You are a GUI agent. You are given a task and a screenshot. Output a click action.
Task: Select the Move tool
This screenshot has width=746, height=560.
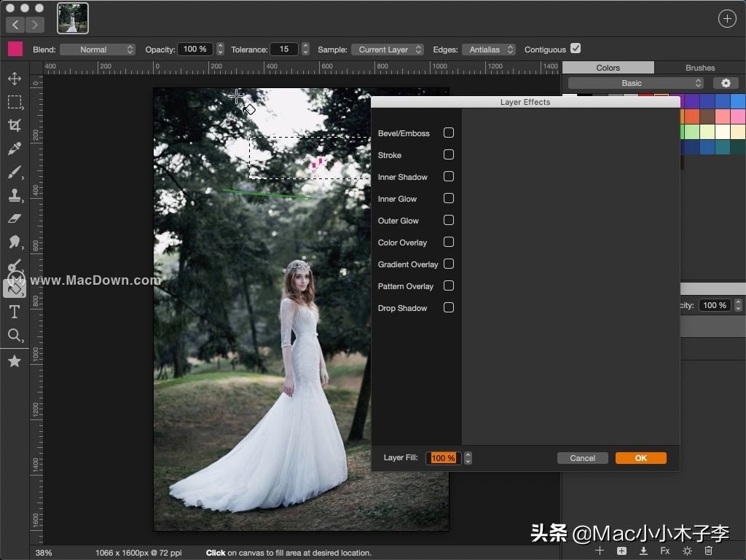click(15, 79)
